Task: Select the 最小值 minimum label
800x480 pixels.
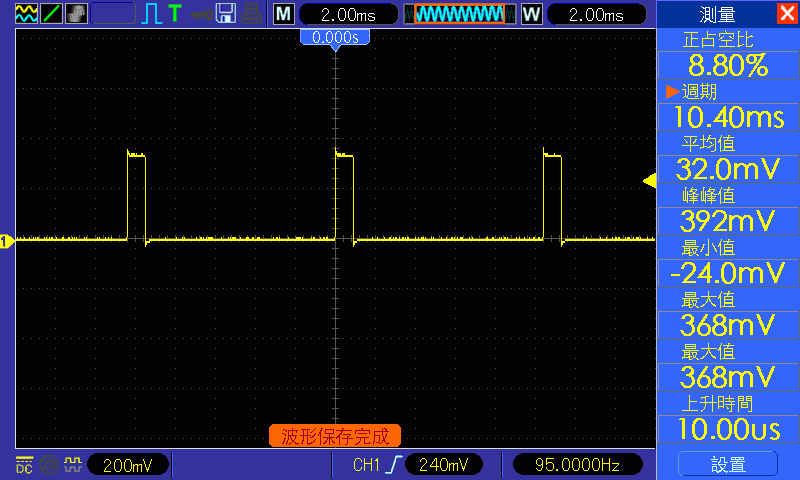Action: point(709,248)
